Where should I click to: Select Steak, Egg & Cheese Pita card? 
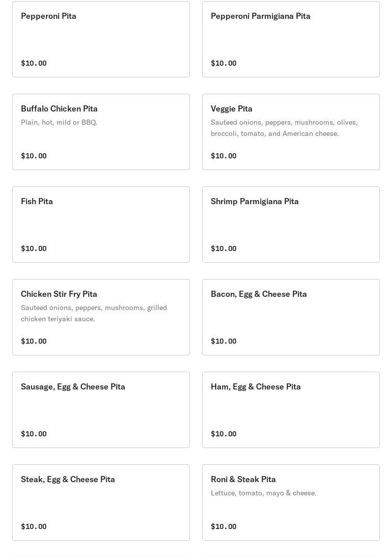pos(101,503)
